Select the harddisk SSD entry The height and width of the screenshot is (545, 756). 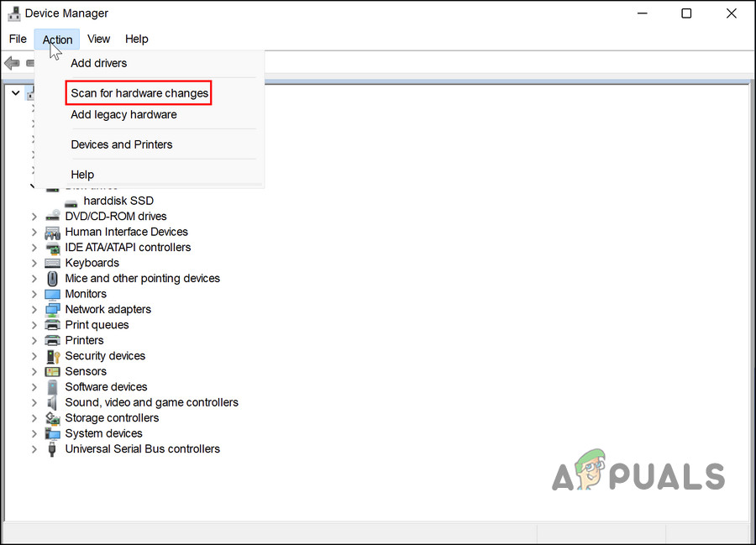point(118,201)
